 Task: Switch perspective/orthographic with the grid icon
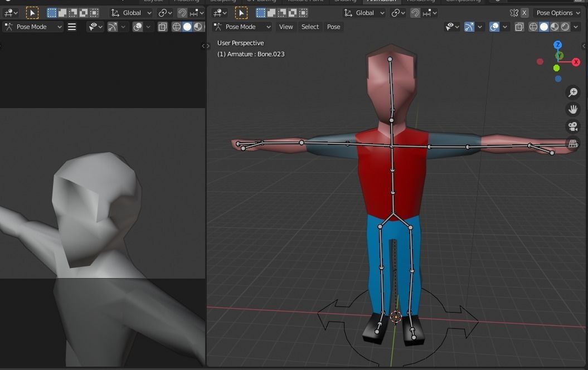(572, 144)
